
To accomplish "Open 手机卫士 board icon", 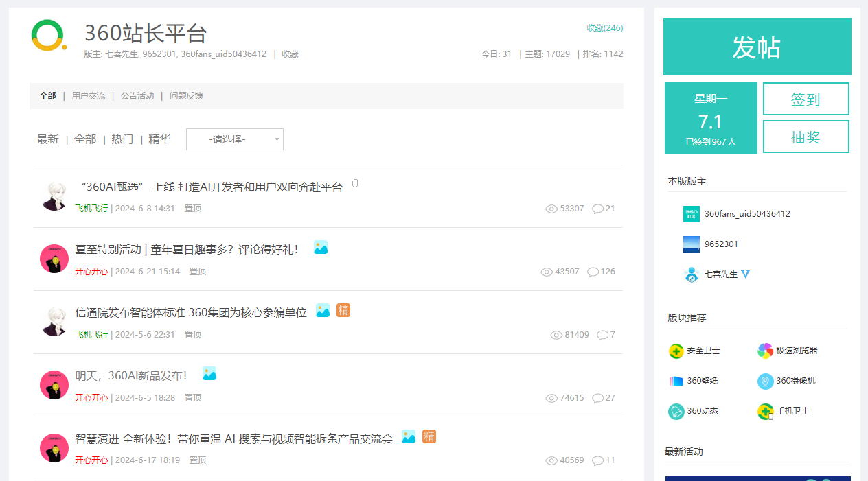I will tap(765, 412).
